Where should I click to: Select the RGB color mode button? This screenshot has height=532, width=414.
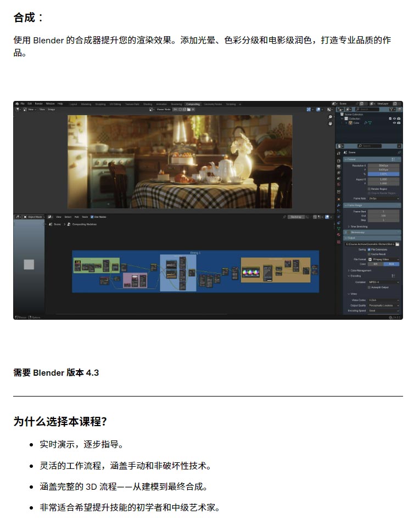(x=391, y=264)
